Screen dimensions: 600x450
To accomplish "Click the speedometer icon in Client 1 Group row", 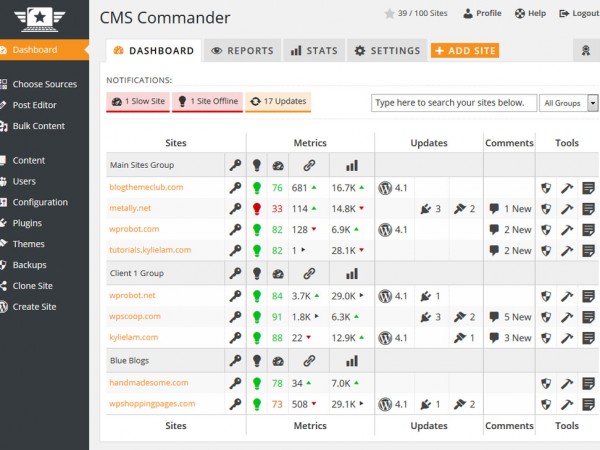I will coord(278,273).
